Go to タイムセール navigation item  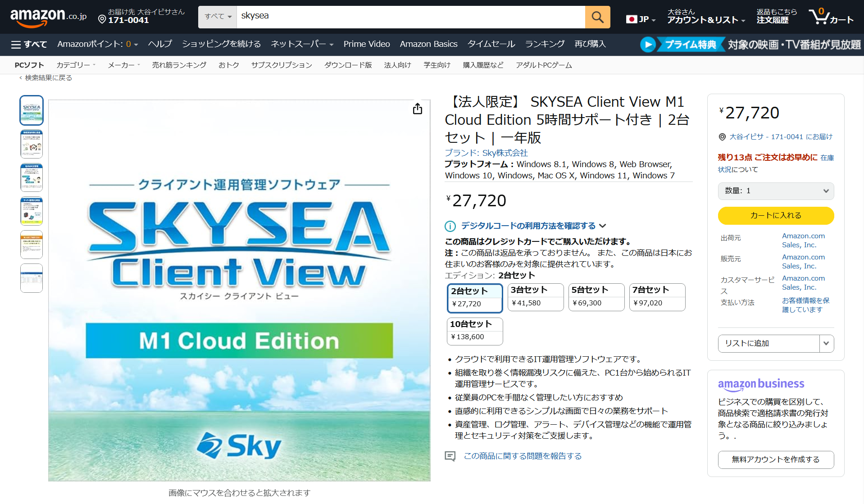491,44
